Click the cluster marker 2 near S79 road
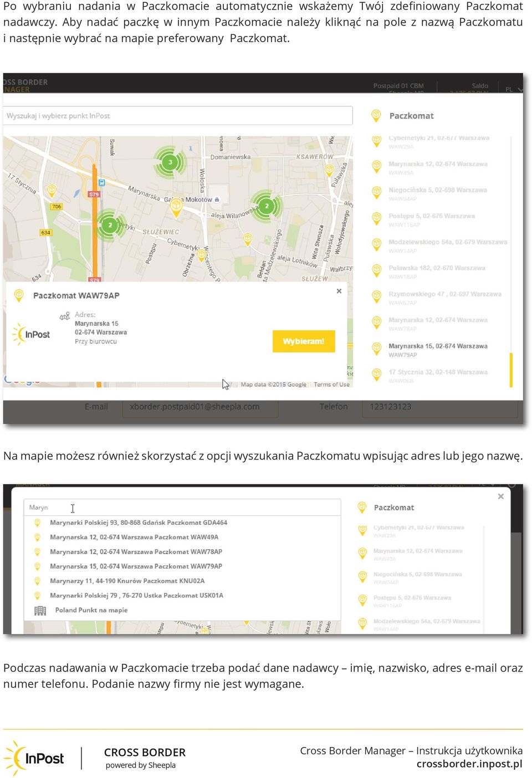Image resolution: width=532 pixels, height=778 pixels. 110,225
